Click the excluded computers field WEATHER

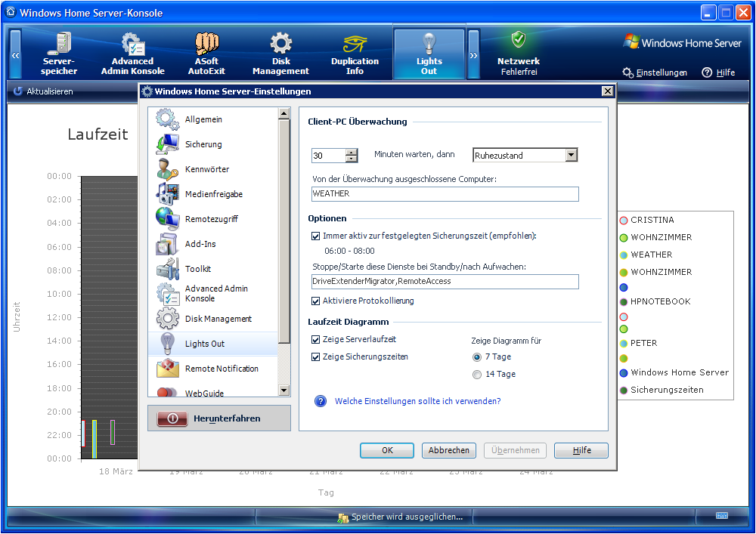[x=445, y=194]
